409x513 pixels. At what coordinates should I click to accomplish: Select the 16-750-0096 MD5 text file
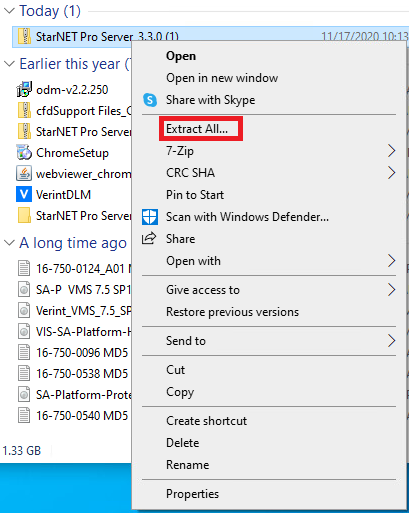point(74,353)
